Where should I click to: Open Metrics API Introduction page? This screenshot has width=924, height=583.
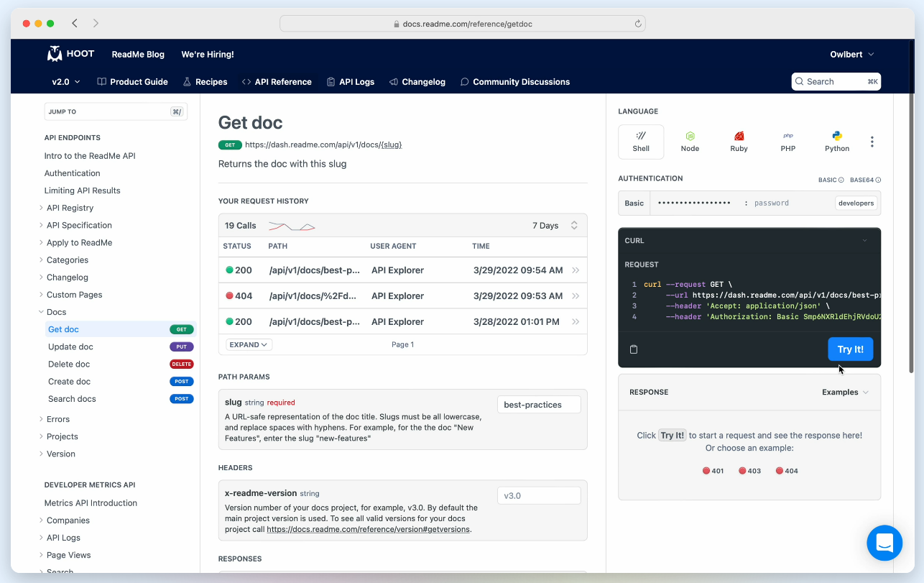91,503
